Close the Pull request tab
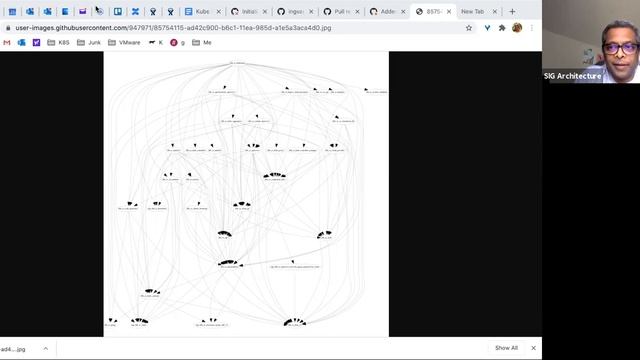The height and width of the screenshot is (360, 640). 357,12
